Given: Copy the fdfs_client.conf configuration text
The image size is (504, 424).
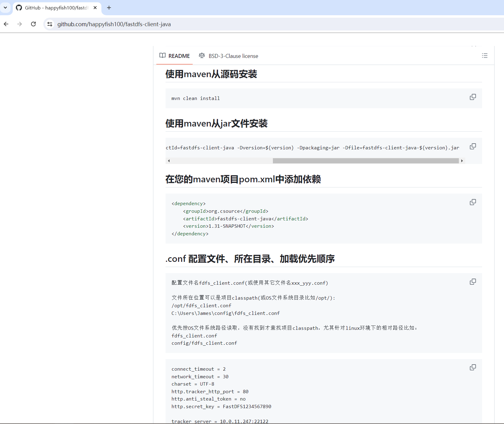Looking at the screenshot, I should [473, 282].
